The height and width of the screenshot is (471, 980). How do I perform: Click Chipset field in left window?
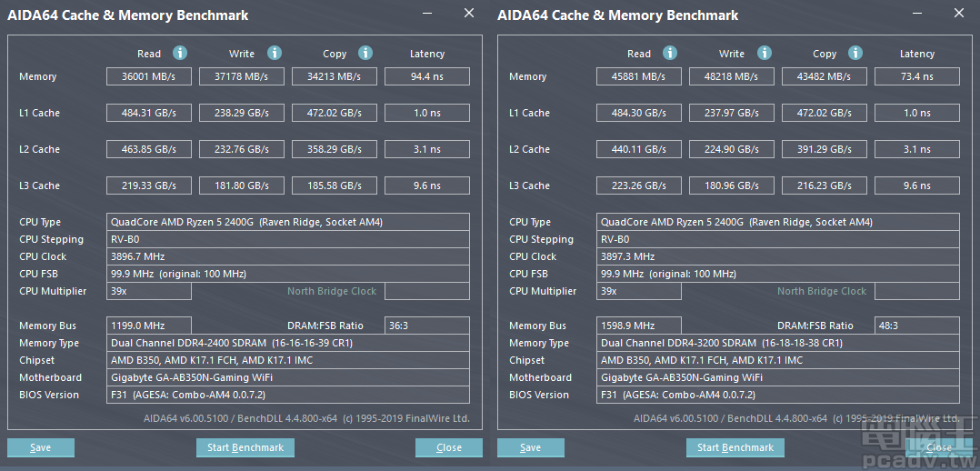[x=288, y=360]
